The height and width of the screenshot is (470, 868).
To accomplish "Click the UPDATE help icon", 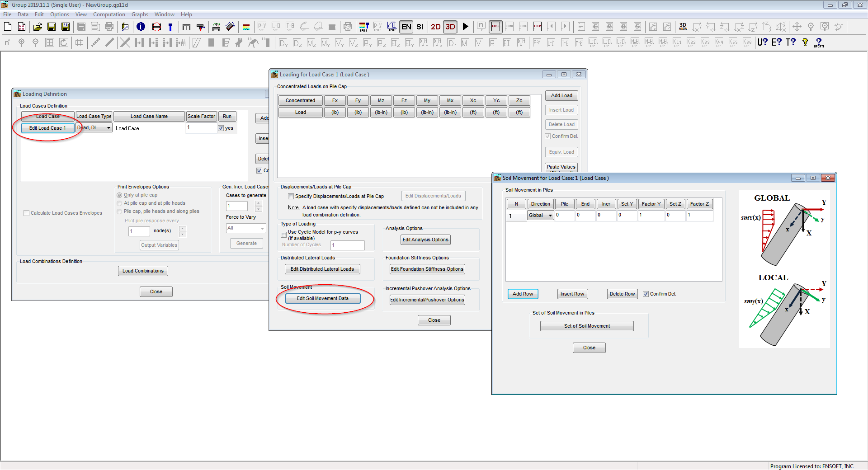I will coord(819,43).
